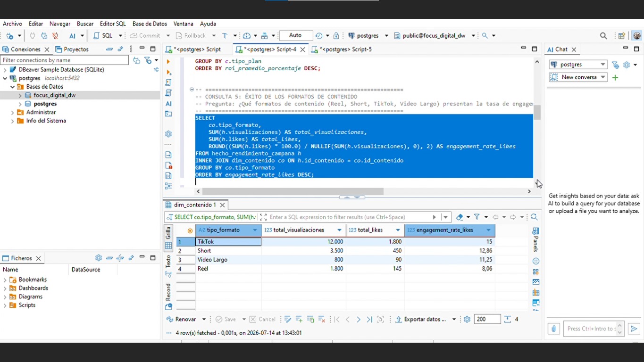Click the user avatar icon in the top toolbar
This screenshot has height=362, width=644.
click(x=637, y=36)
